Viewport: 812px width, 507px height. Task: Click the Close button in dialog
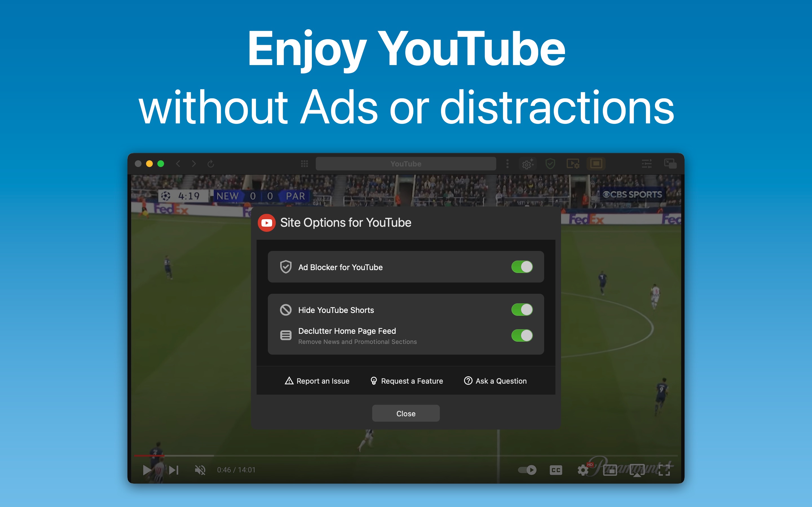tap(406, 413)
